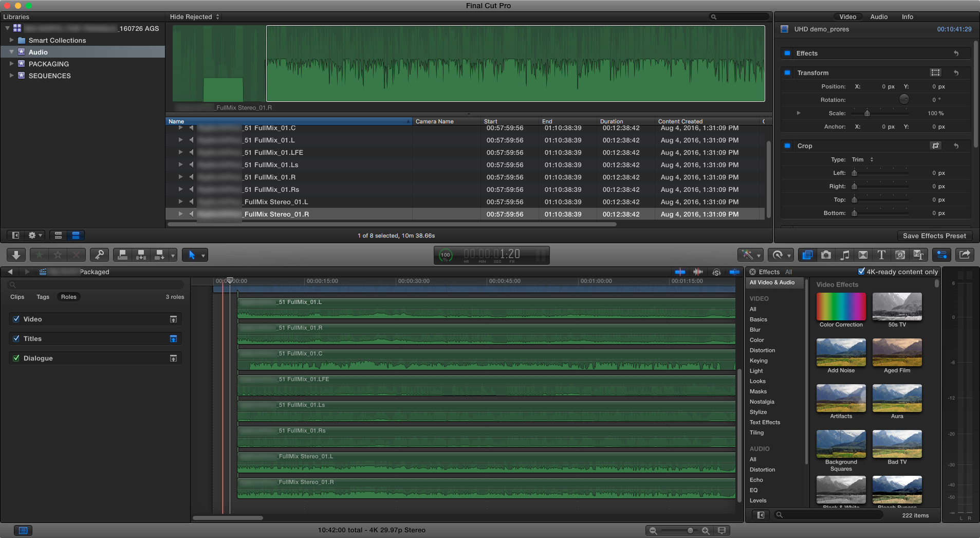Expand the PACKAGING event
Image resolution: width=980 pixels, height=538 pixels.
[x=11, y=64]
